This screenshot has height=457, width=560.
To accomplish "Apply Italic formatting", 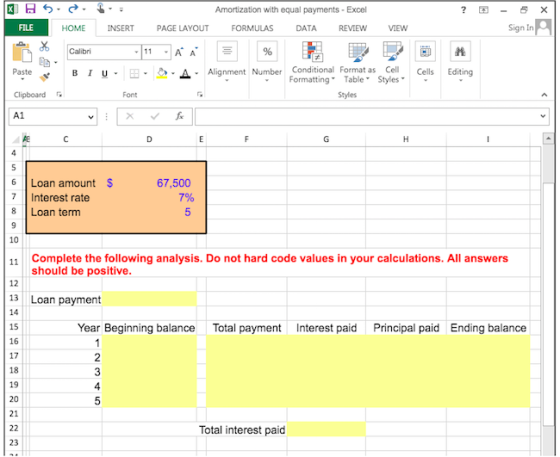I will pyautogui.click(x=90, y=73).
